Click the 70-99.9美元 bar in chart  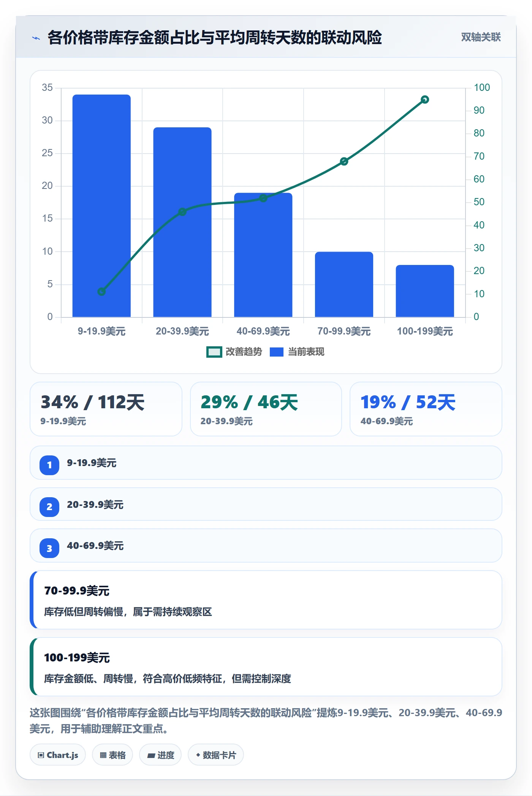(344, 284)
